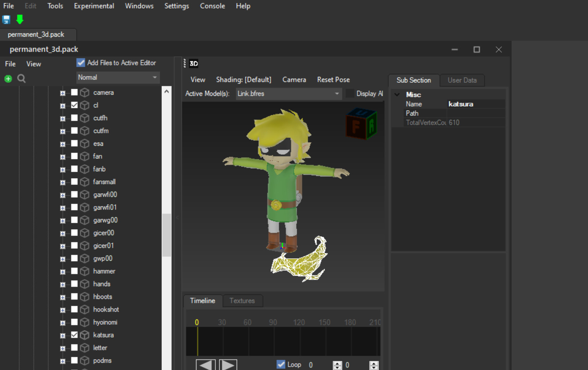Click the frame value up stepper arrow
The width and height of the screenshot is (588, 370).
point(337,362)
